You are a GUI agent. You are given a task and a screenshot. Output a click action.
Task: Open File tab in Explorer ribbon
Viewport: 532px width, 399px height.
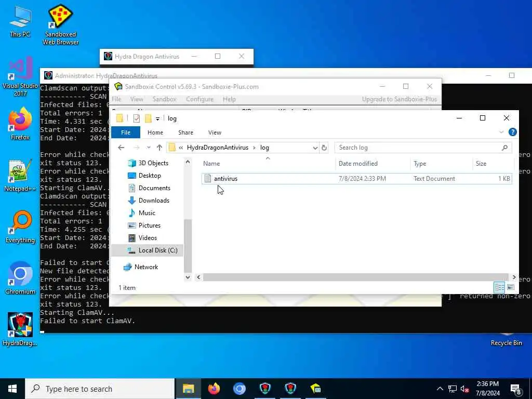click(126, 132)
